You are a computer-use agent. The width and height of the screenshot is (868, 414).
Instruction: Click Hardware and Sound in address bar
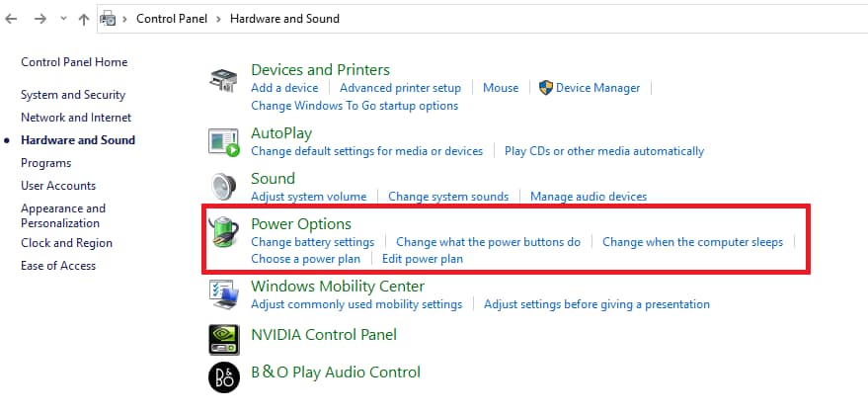[x=284, y=19]
